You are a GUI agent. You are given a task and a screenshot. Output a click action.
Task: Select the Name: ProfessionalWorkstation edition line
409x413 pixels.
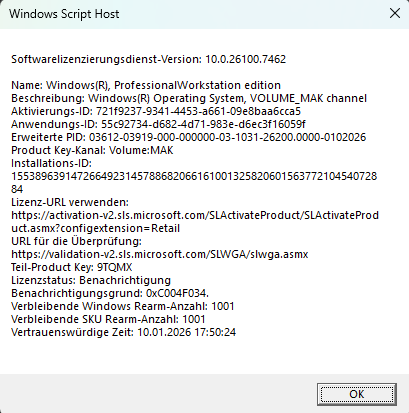[x=146, y=85]
